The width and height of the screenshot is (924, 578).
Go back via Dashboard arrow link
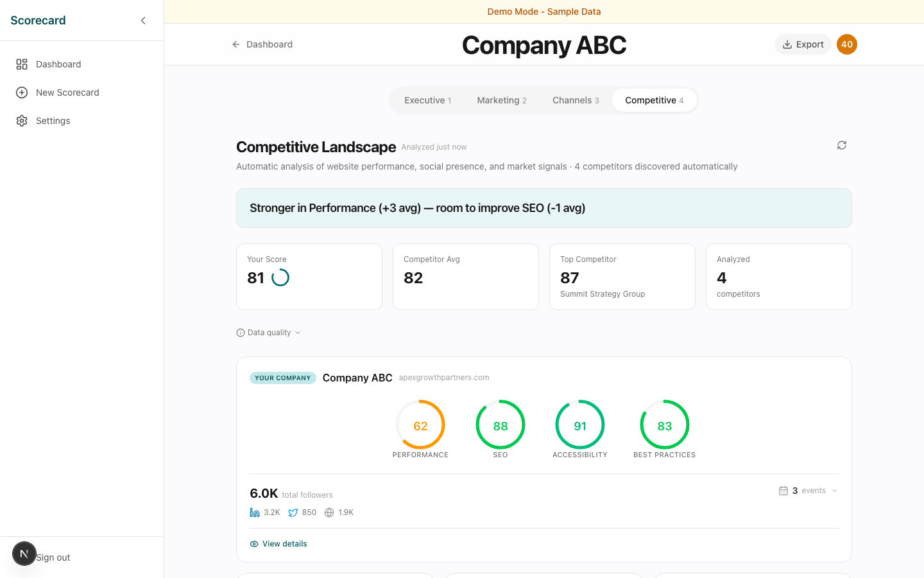(x=262, y=44)
